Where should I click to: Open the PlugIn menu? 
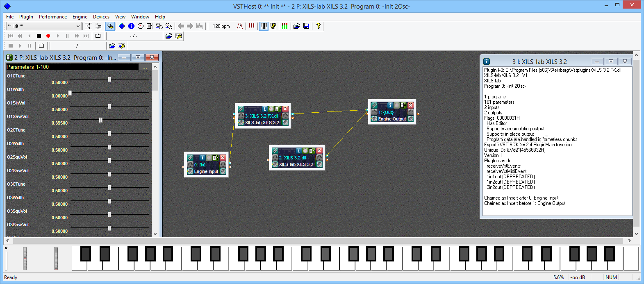point(26,17)
